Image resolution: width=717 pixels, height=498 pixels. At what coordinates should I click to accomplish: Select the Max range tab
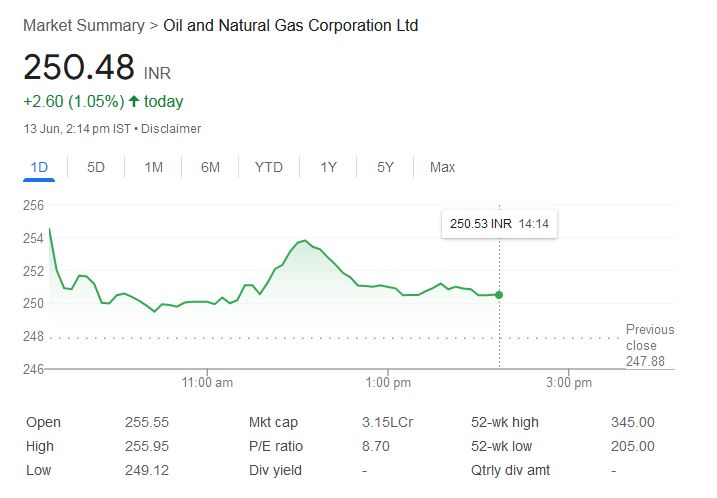[x=442, y=167]
